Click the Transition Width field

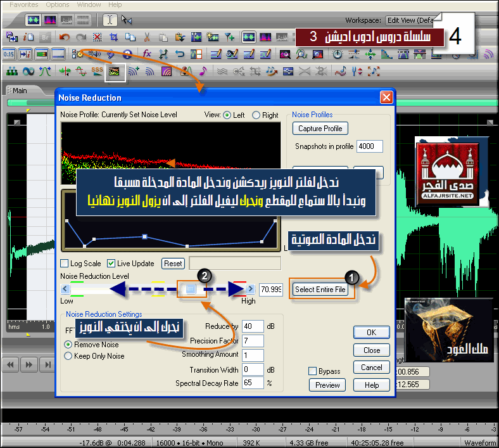[x=253, y=369]
